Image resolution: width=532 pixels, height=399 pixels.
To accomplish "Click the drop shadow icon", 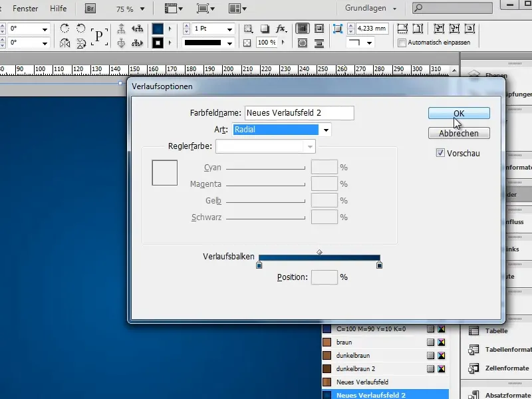I will [x=265, y=29].
